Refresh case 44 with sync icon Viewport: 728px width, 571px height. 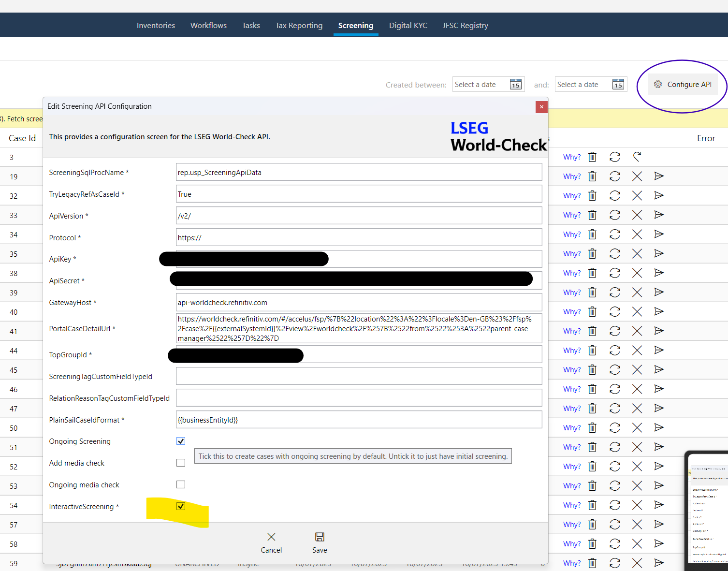[x=615, y=351]
